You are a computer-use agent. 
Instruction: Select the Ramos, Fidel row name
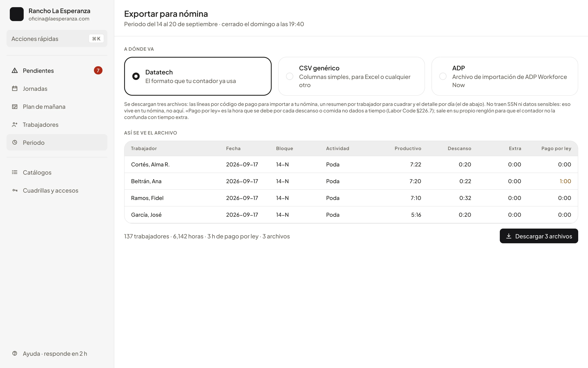click(x=147, y=198)
